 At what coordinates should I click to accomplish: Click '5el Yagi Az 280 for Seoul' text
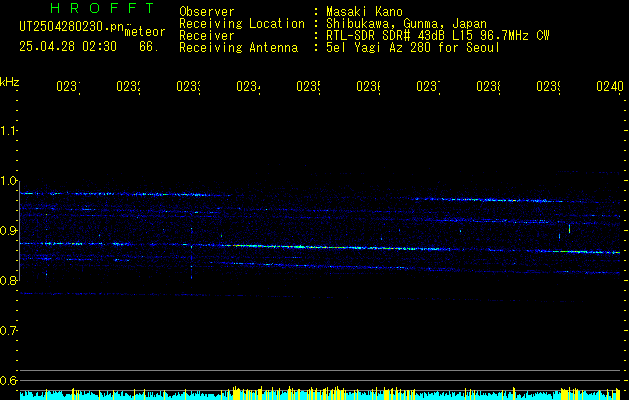click(413, 48)
